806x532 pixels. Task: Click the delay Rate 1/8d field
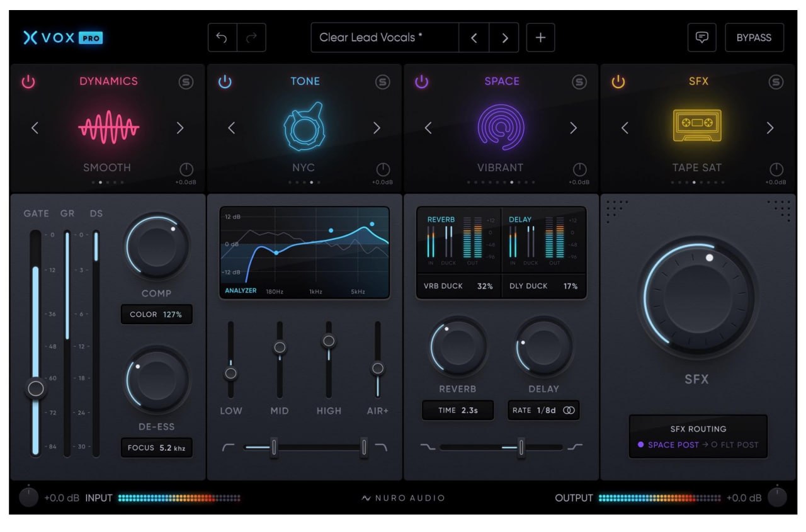[x=543, y=410]
